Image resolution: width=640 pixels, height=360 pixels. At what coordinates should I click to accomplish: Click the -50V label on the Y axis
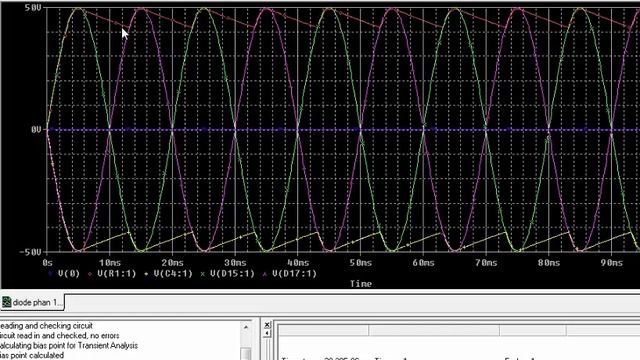coord(31,252)
